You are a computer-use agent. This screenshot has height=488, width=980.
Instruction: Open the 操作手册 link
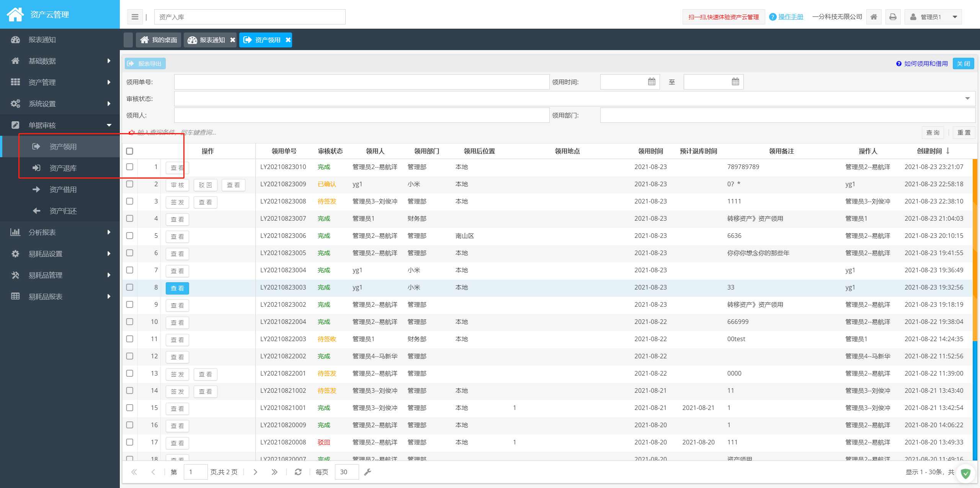791,17
